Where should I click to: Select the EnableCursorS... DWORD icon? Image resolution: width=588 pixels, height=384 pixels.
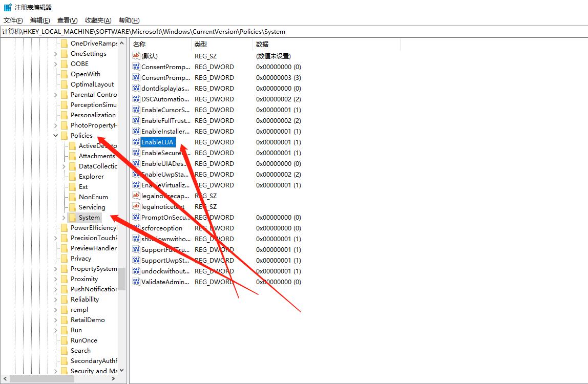coord(136,110)
